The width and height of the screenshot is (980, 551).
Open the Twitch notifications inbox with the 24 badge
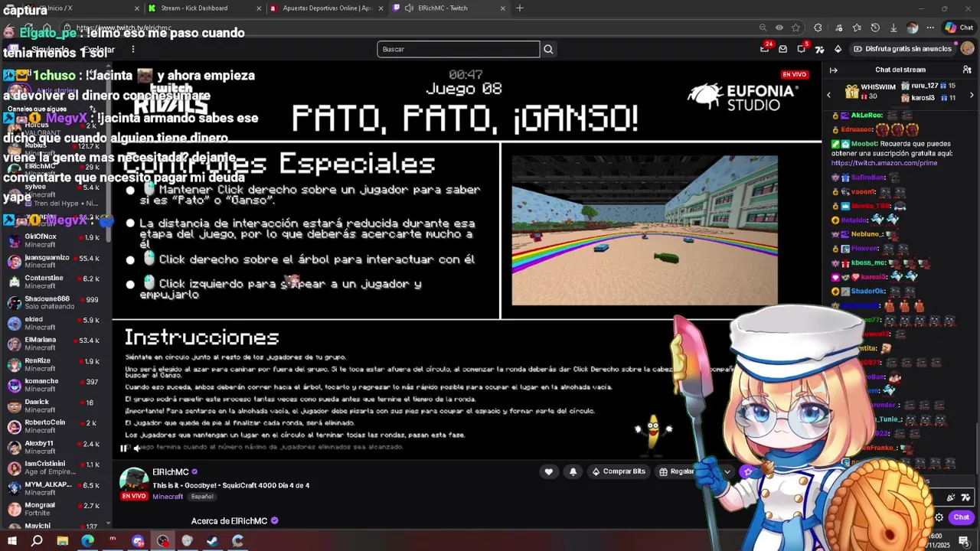[x=765, y=48]
